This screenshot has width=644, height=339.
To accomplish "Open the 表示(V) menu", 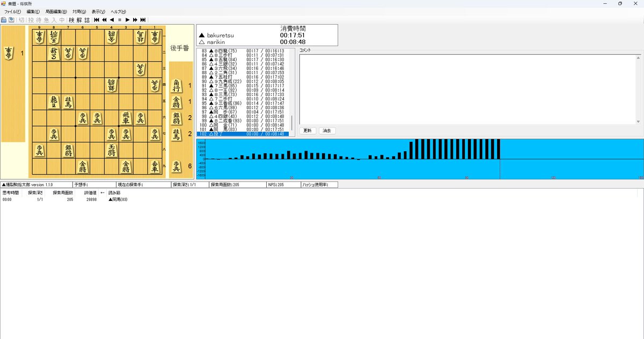I will pyautogui.click(x=98, y=11).
